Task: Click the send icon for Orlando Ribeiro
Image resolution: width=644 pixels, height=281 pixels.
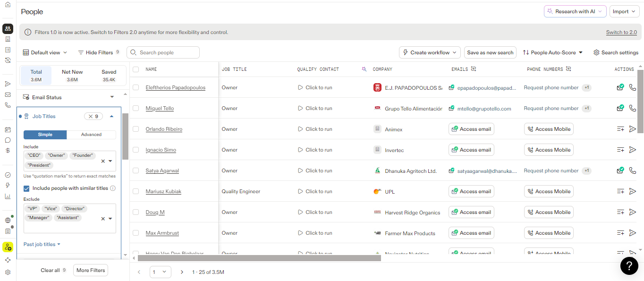Action: 633,129
